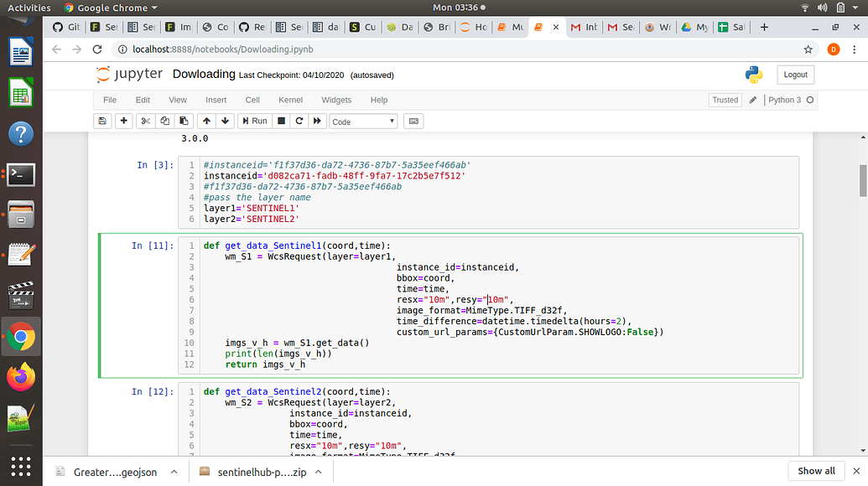The image size is (868, 486).
Task: Expand options for the Greater geojson download
Action: tap(174, 472)
